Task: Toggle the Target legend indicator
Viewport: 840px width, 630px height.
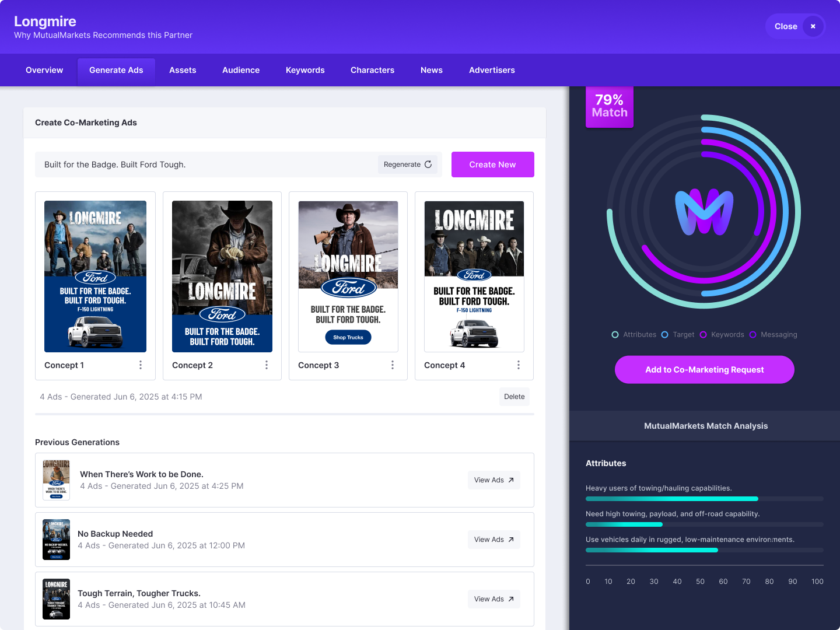Action: point(664,334)
